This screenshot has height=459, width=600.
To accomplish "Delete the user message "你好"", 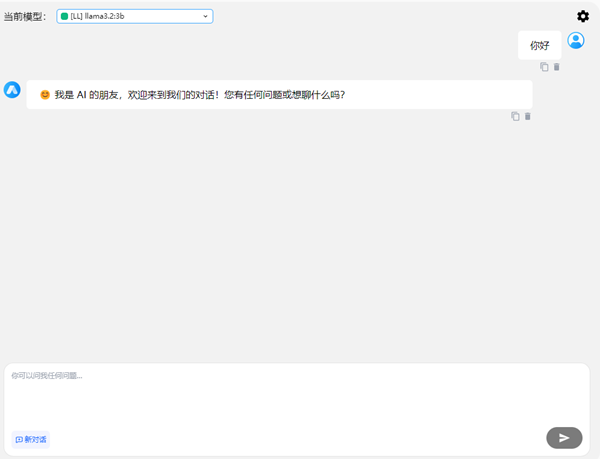I will pyautogui.click(x=557, y=67).
